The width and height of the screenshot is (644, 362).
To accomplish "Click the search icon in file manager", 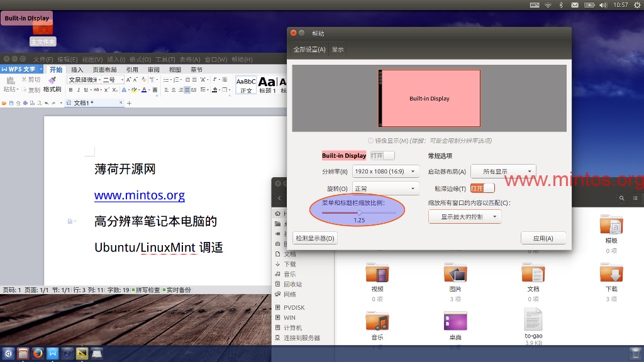I will tap(622, 198).
